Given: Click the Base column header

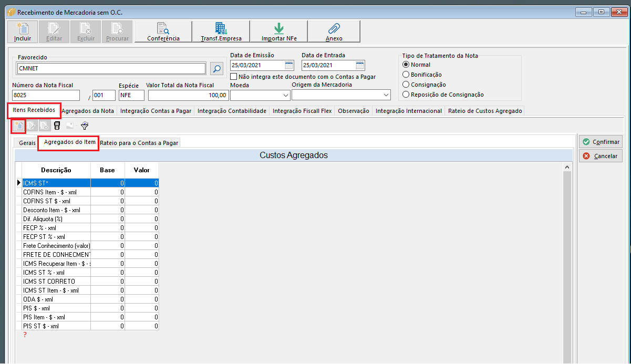Looking at the screenshot, I should tap(108, 170).
